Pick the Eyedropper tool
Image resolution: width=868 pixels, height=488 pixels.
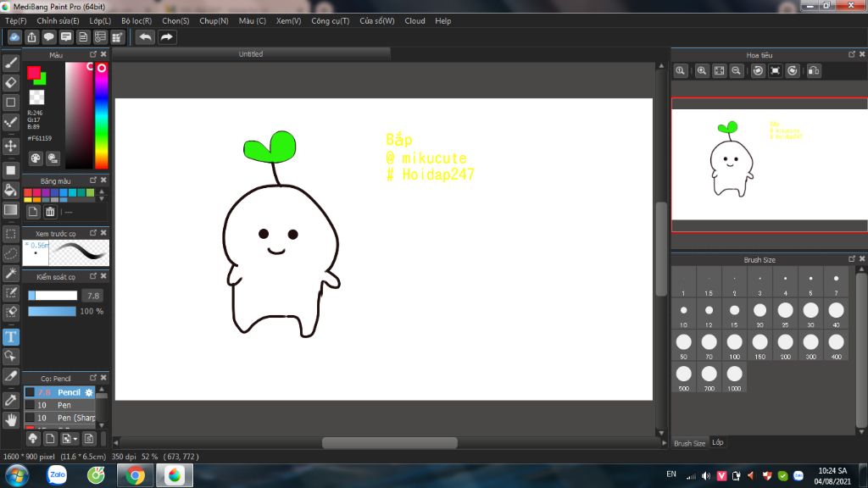pos(11,399)
